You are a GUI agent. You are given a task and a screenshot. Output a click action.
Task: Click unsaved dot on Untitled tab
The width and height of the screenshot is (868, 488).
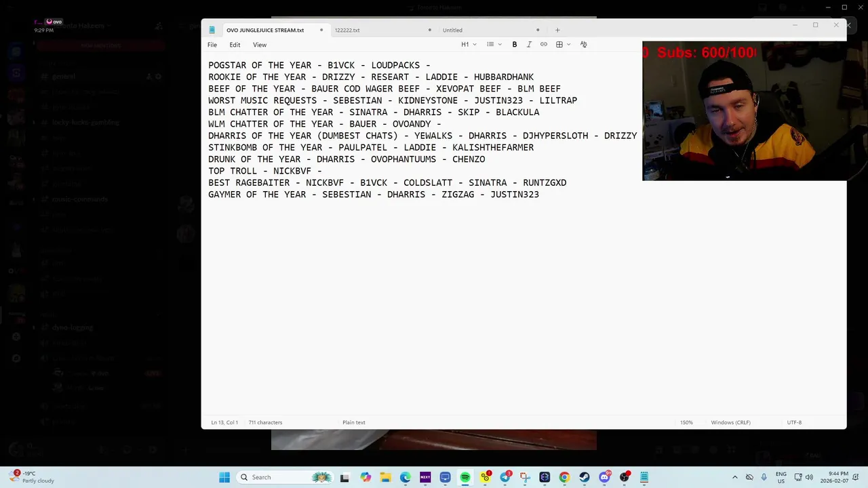tap(538, 30)
